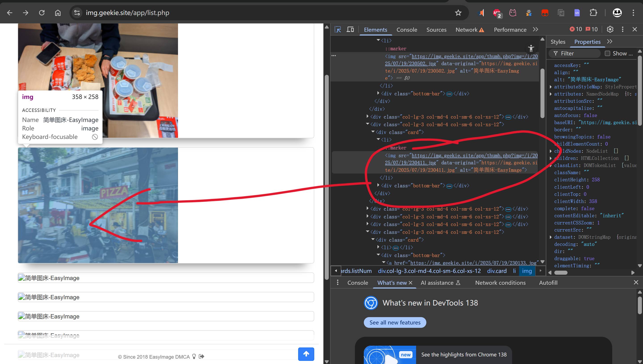This screenshot has width=643, height=364.
Task: Switch to the Console panel tab
Action: [x=406, y=30]
